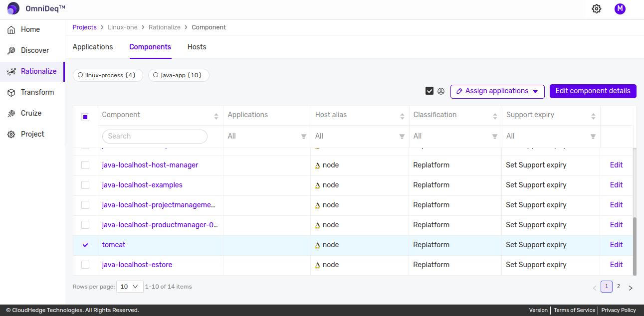Click Edit in the tomcat row
The image size is (644, 316).
coord(617,245)
